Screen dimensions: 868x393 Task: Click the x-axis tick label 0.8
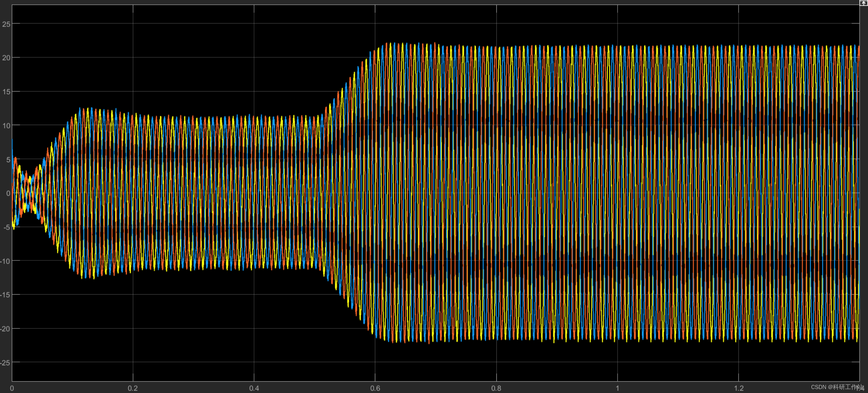click(496, 388)
